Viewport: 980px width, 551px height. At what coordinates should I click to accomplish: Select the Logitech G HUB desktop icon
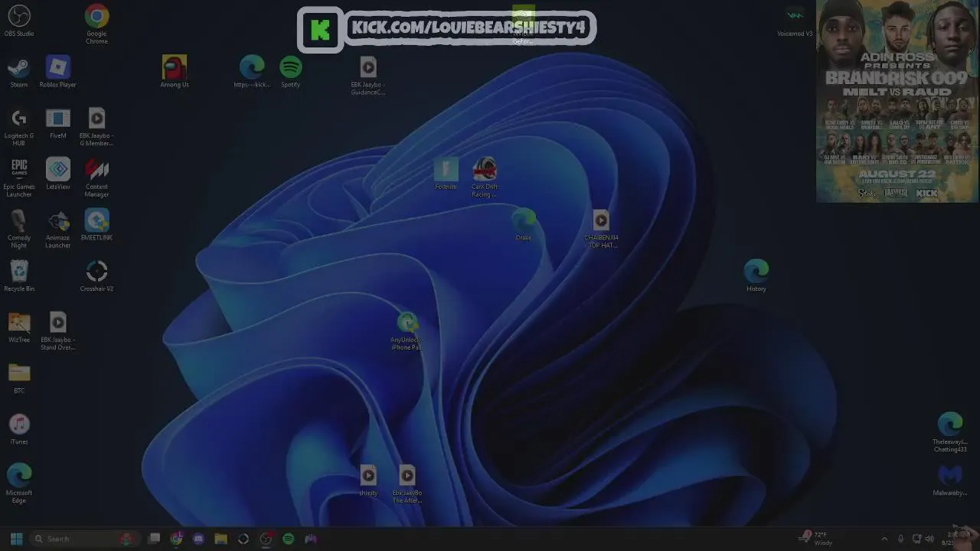pyautogui.click(x=19, y=126)
